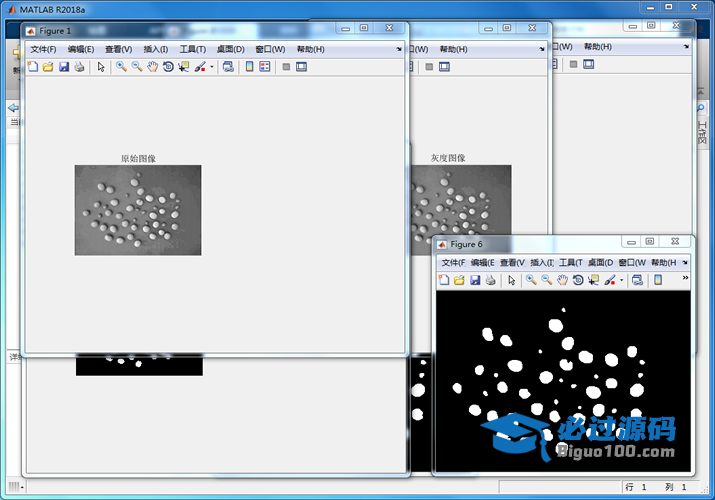
Task: Hide Plot Tools icon in middle figure window
Action: click(x=429, y=67)
